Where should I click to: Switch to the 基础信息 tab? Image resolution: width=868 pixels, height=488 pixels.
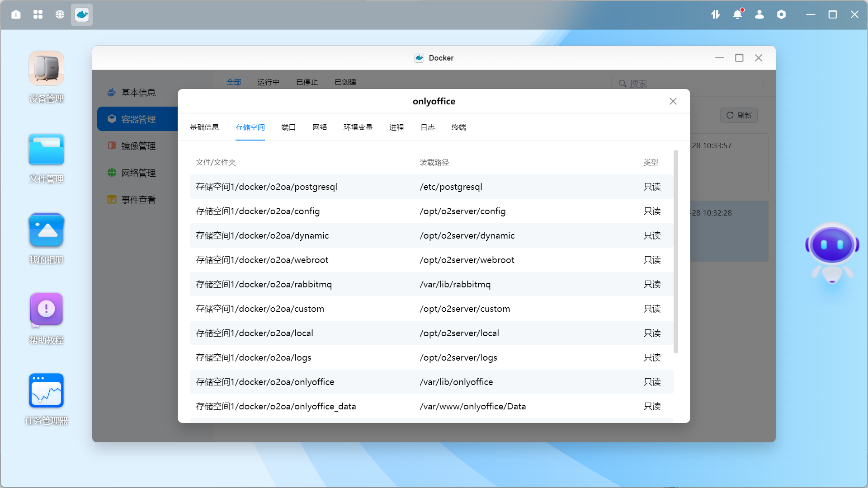(x=204, y=127)
